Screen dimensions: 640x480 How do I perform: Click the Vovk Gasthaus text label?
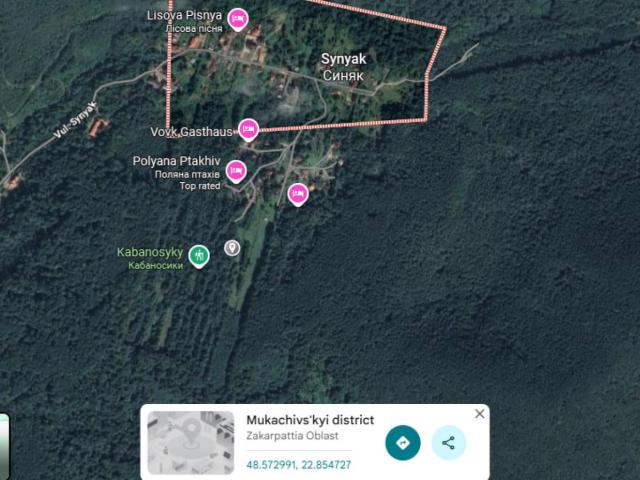(x=191, y=132)
